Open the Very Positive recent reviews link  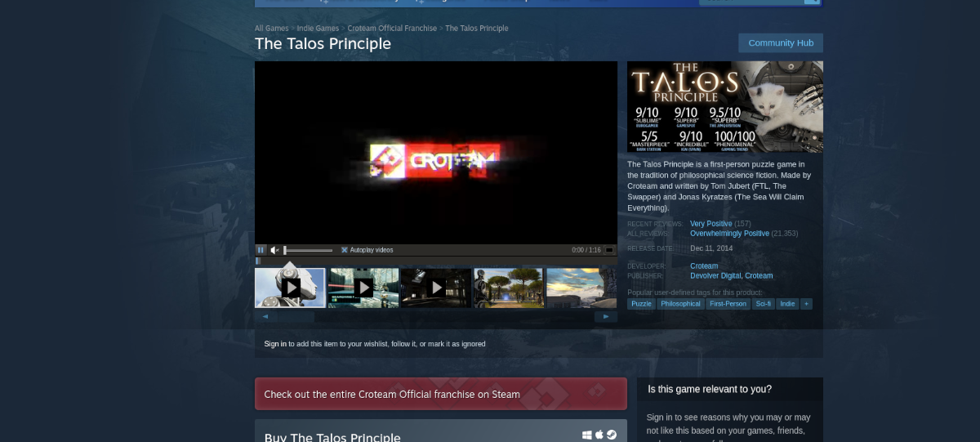point(710,224)
